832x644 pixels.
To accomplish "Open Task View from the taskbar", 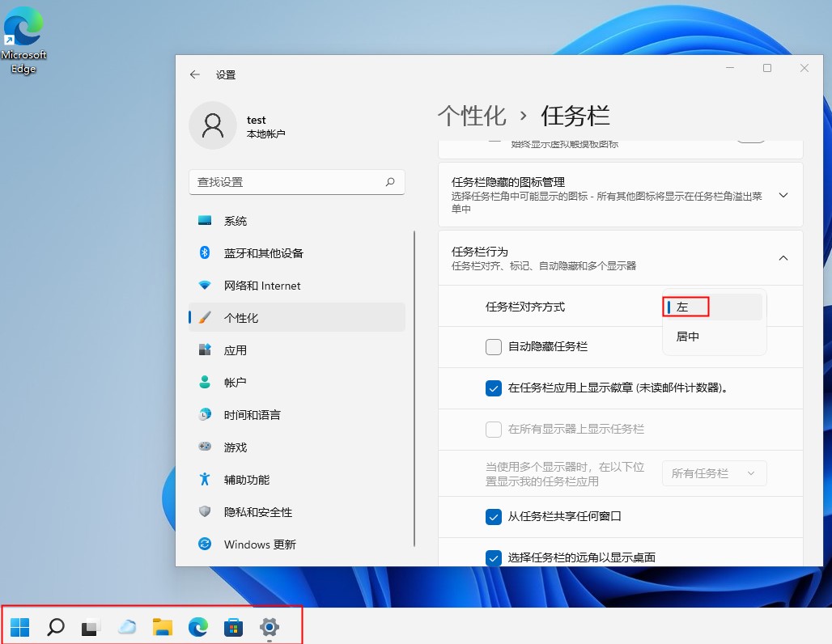I will (91, 627).
